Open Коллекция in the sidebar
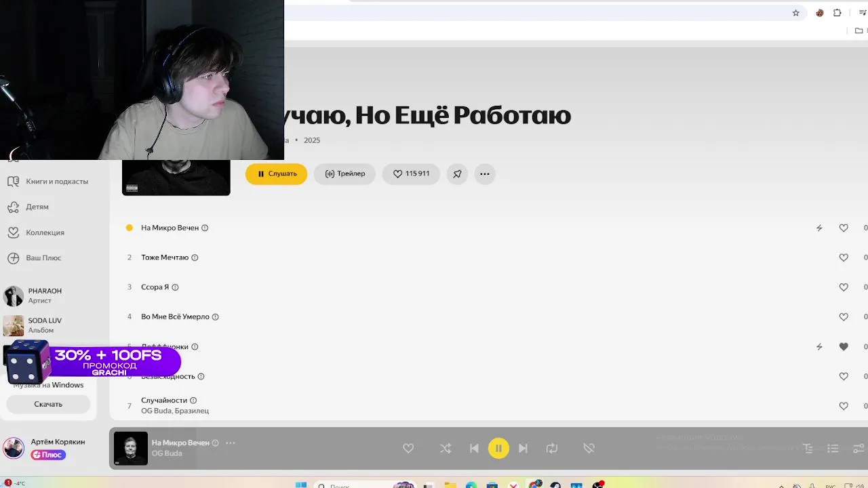This screenshot has width=868, height=488. pyautogui.click(x=45, y=232)
